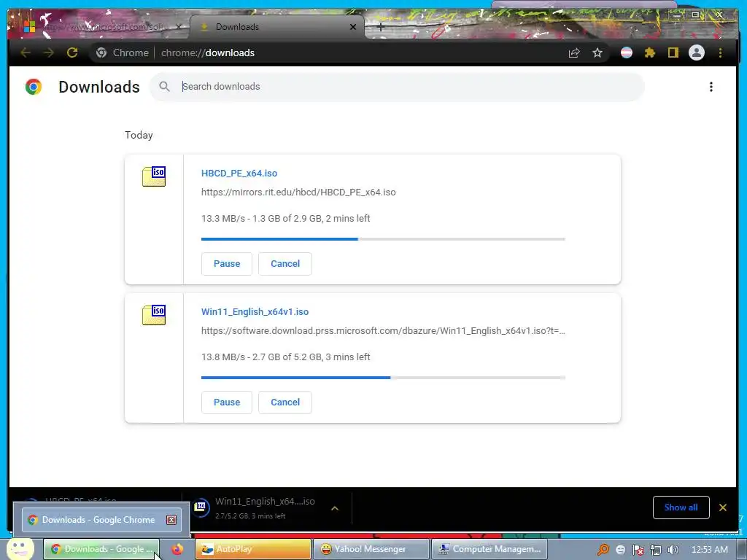Open the network connection tray icon

pyautogui.click(x=656, y=550)
